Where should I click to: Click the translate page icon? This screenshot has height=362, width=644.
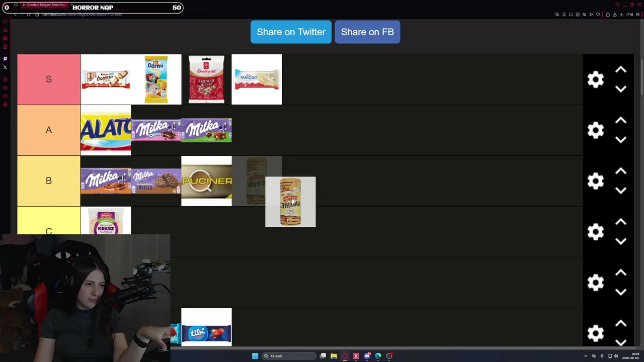coord(584,15)
